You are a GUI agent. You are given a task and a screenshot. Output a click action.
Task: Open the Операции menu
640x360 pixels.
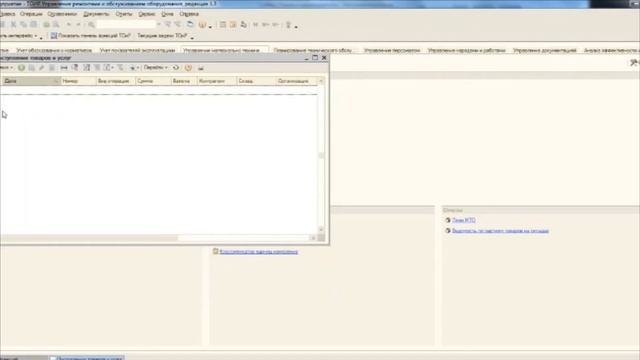pos(31,14)
